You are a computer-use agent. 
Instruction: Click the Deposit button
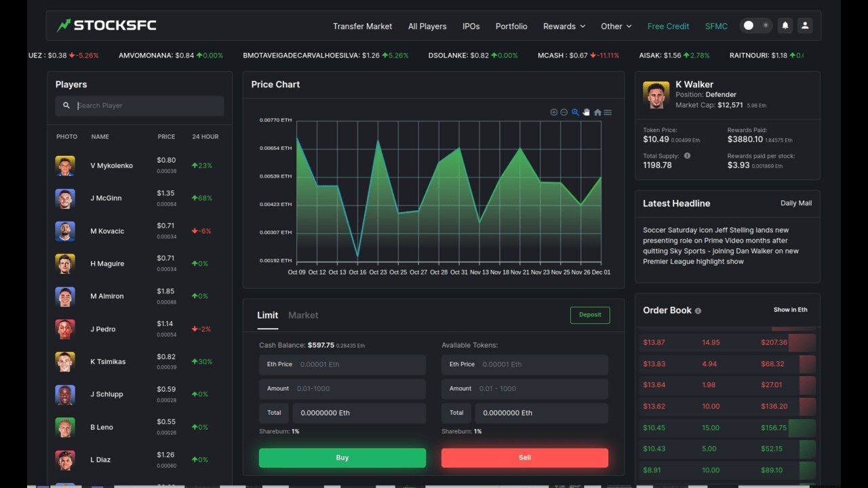pos(590,314)
